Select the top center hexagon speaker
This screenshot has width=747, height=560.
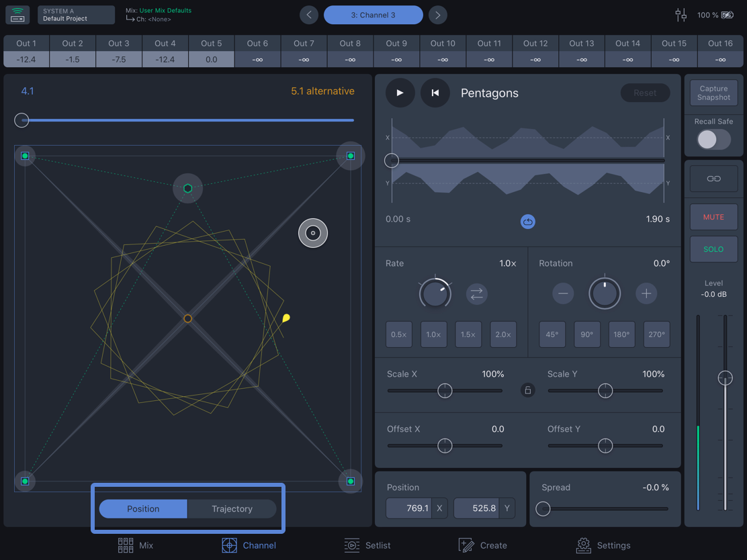[x=187, y=189]
